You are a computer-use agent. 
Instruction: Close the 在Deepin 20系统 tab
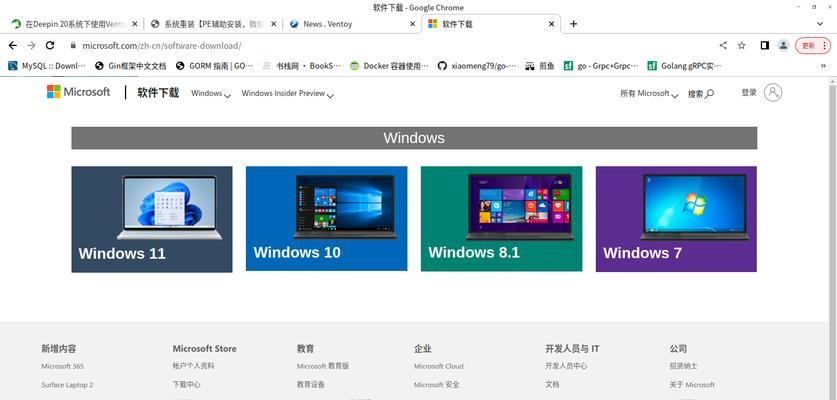[x=135, y=24]
